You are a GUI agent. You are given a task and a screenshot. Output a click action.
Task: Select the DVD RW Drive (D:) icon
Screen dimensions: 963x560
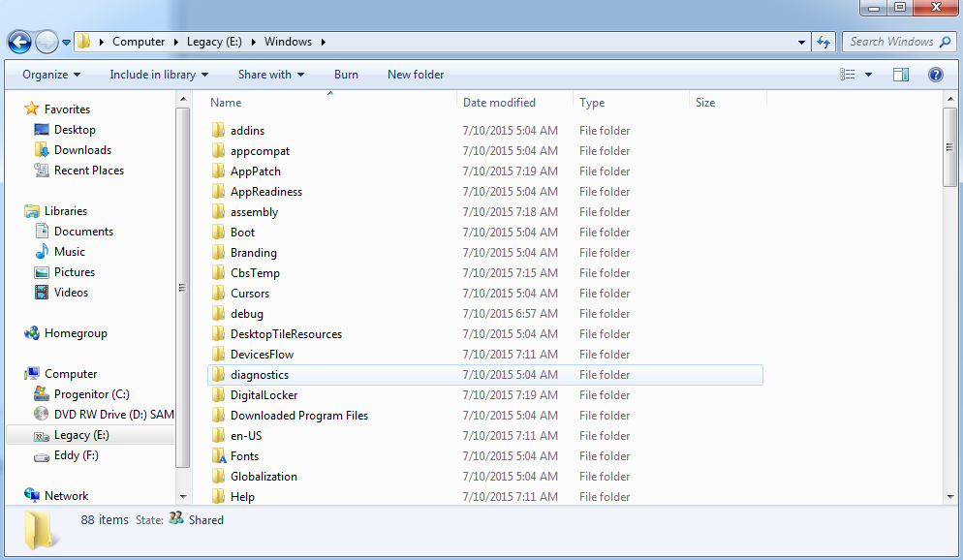41,414
